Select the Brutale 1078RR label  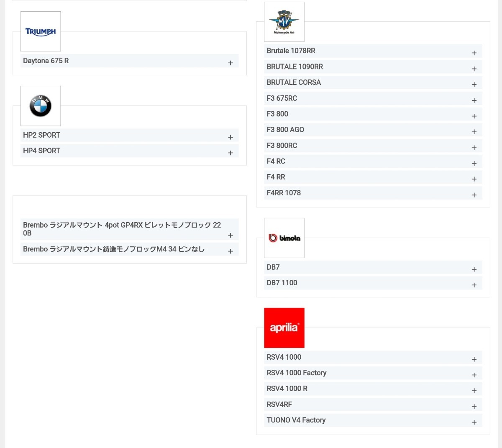point(291,51)
